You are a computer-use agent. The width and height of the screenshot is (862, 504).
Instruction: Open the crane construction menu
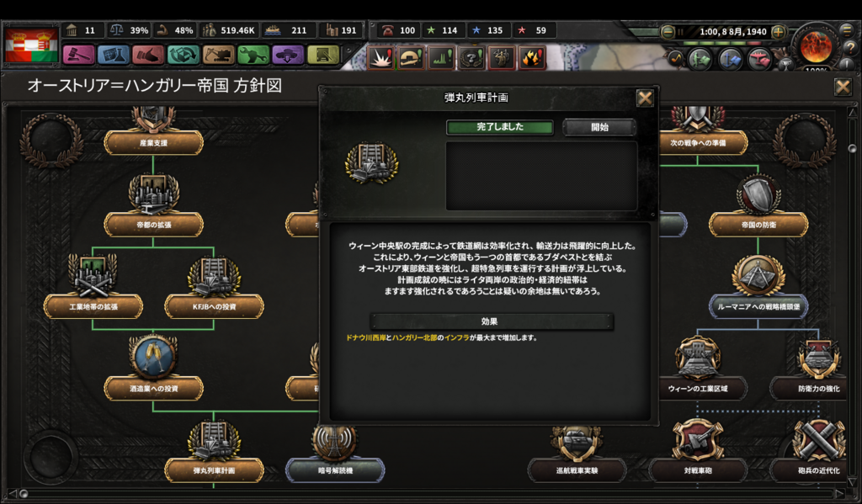click(x=218, y=55)
